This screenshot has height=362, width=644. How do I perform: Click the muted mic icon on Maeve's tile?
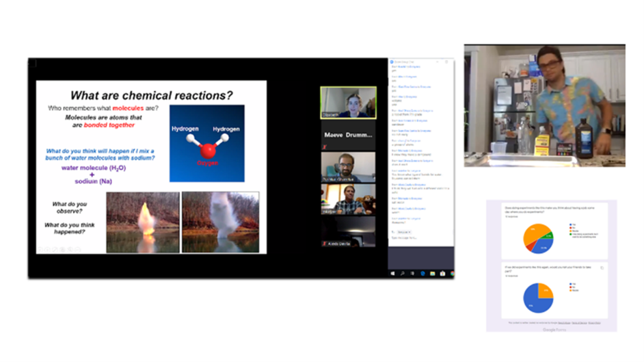tap(324, 146)
